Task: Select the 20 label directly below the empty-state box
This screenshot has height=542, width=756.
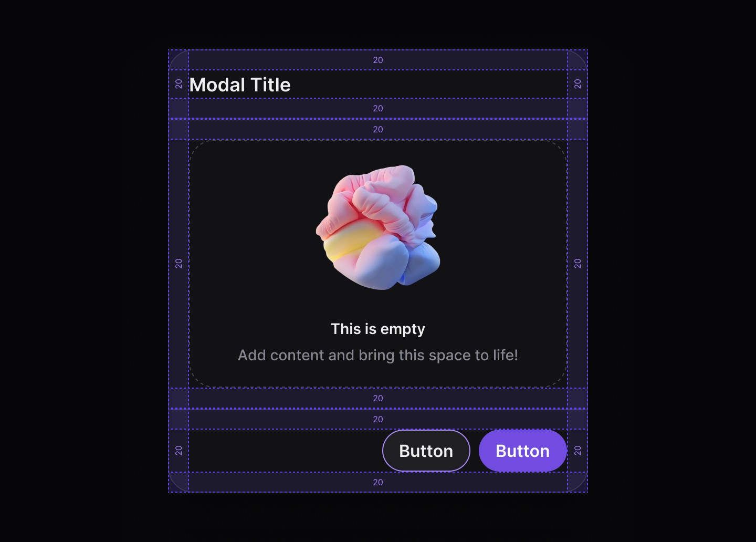Action: [378, 398]
